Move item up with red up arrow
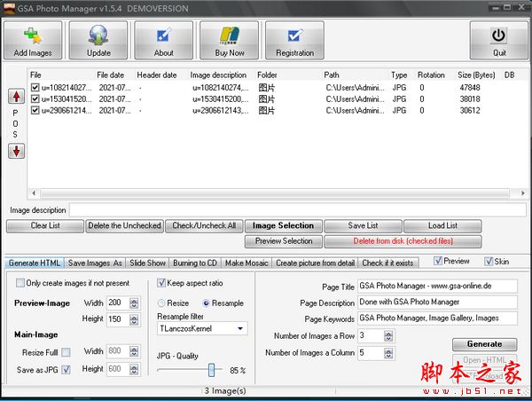Screen dimensions: 532x401 (x=16, y=96)
